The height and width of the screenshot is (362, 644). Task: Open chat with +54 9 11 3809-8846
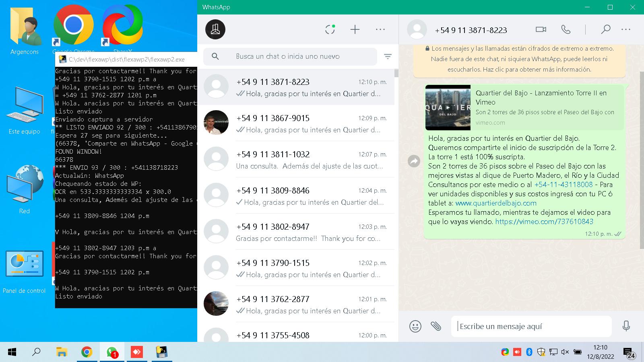pyautogui.click(x=296, y=195)
